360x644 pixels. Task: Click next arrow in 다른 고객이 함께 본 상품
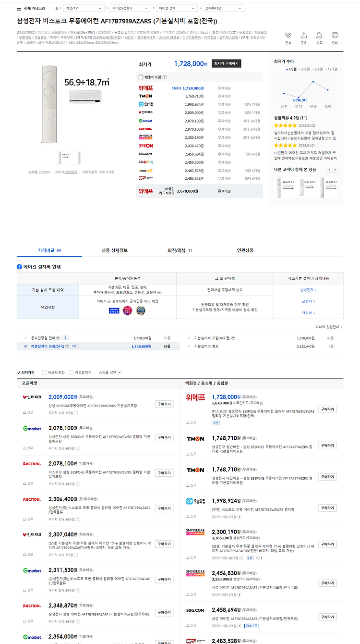(x=335, y=170)
